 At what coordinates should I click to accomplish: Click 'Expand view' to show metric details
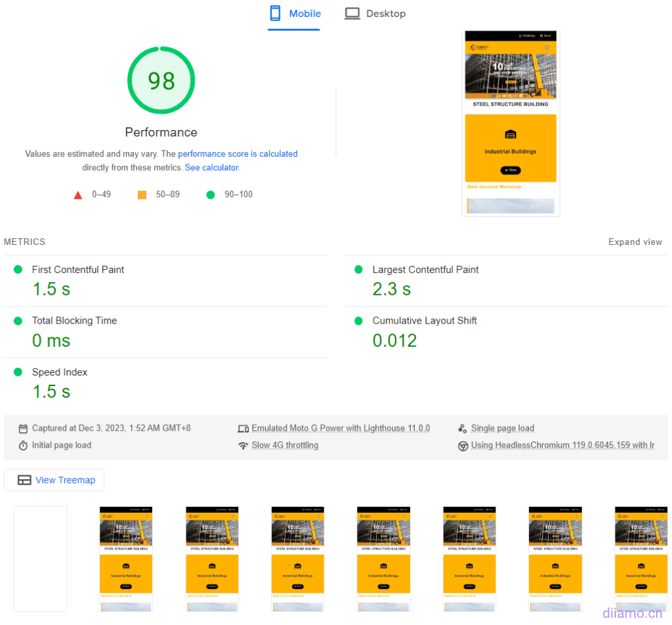pyautogui.click(x=635, y=242)
